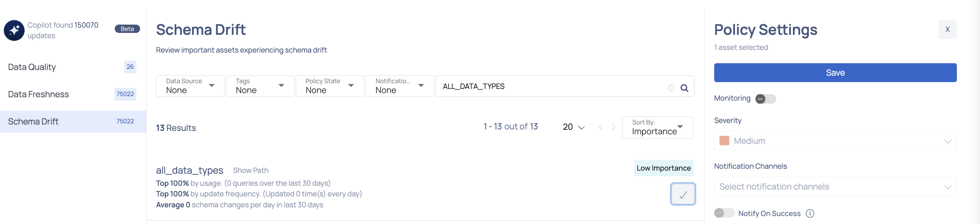The width and height of the screenshot is (980, 224).
Task: Go to next results page arrow
Action: pos(613,127)
